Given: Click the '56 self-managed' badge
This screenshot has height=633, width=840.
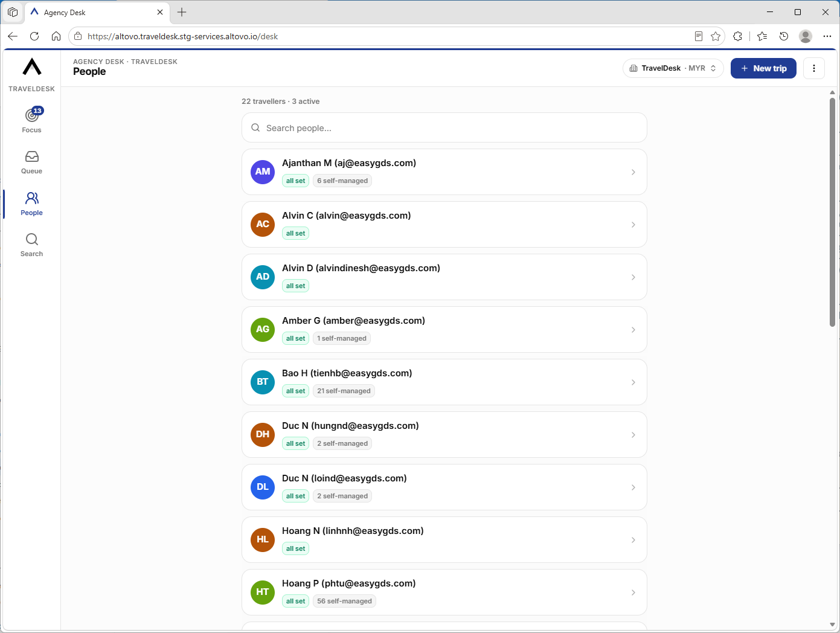Looking at the screenshot, I should click(x=344, y=601).
